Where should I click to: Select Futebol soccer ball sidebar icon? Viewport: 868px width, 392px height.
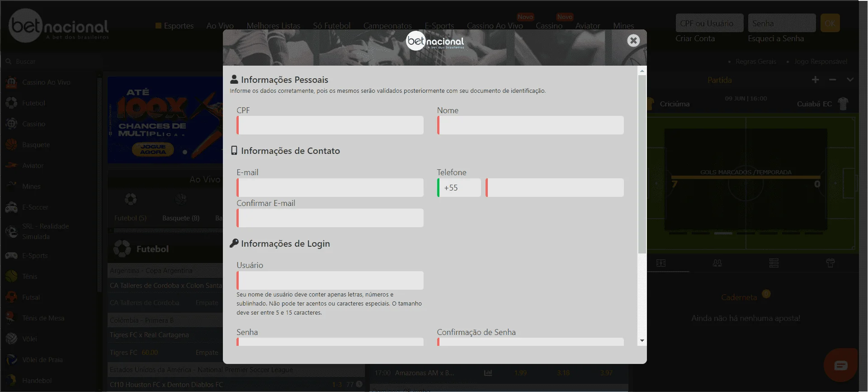click(x=11, y=103)
